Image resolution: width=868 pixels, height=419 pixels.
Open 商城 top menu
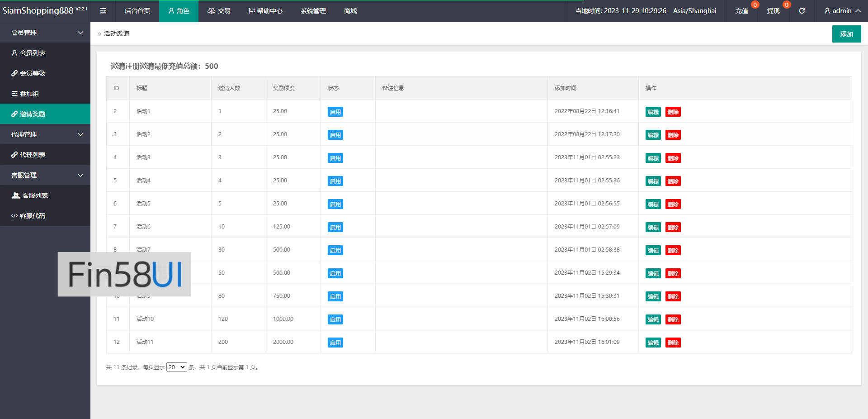pos(350,11)
